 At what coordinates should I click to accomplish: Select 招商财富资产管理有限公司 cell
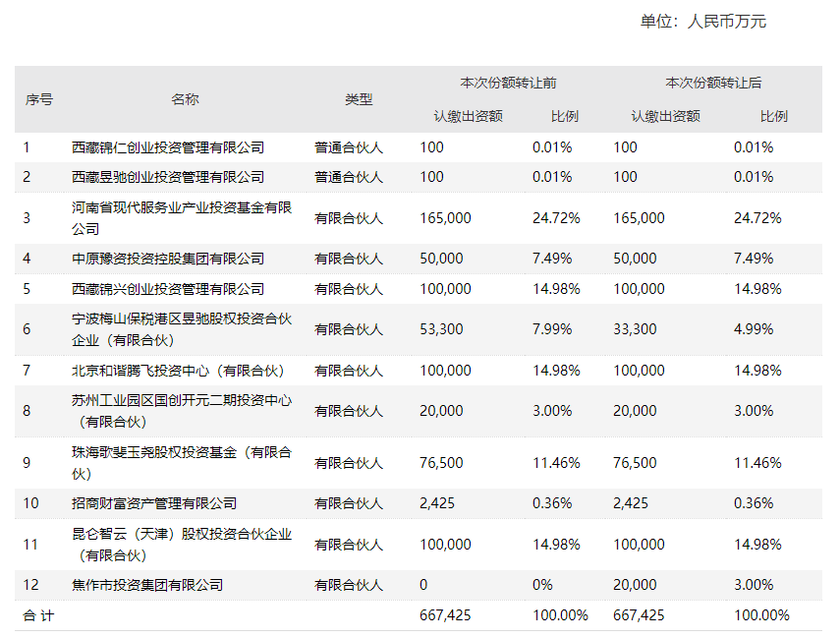pos(154,503)
